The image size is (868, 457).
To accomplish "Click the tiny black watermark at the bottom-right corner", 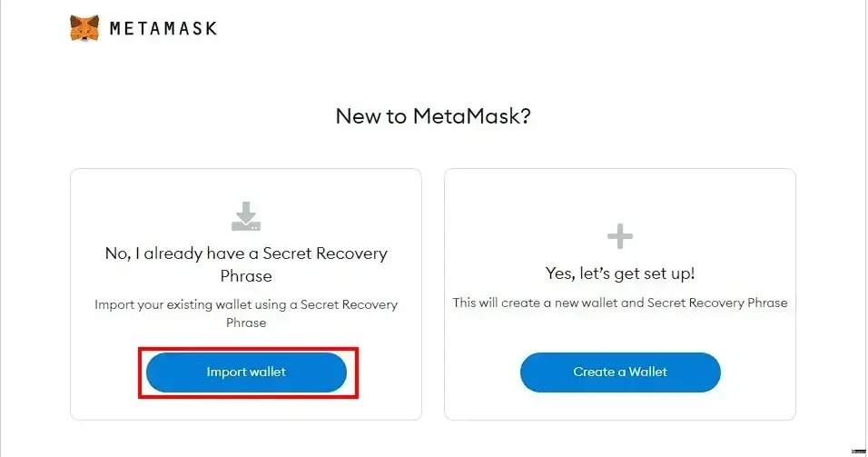I will coord(859,452).
